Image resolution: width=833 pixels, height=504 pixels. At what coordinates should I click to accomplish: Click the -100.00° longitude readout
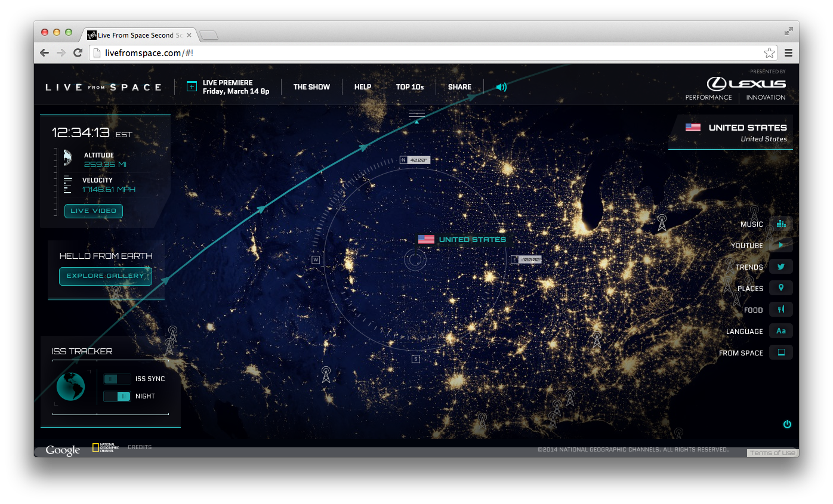530,259
